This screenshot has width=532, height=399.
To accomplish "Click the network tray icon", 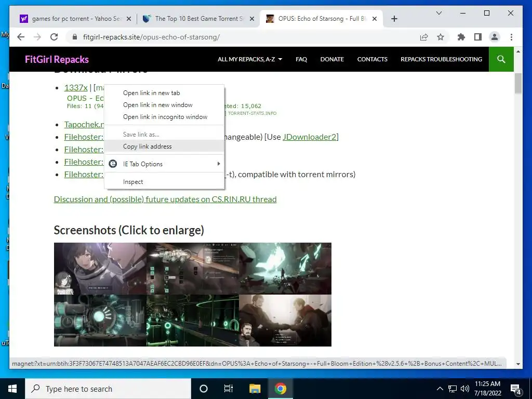I will (453, 389).
